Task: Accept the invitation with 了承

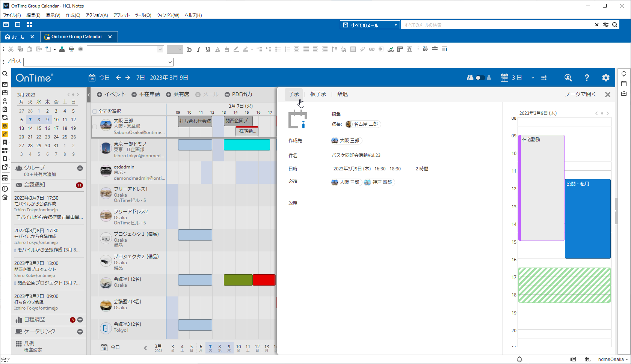Action: [294, 95]
